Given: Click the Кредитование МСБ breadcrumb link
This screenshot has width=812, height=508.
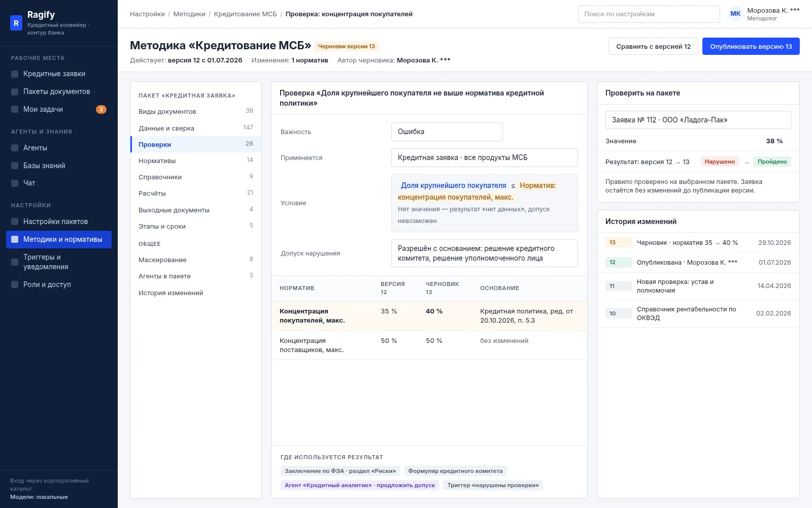Looking at the screenshot, I should [x=245, y=14].
